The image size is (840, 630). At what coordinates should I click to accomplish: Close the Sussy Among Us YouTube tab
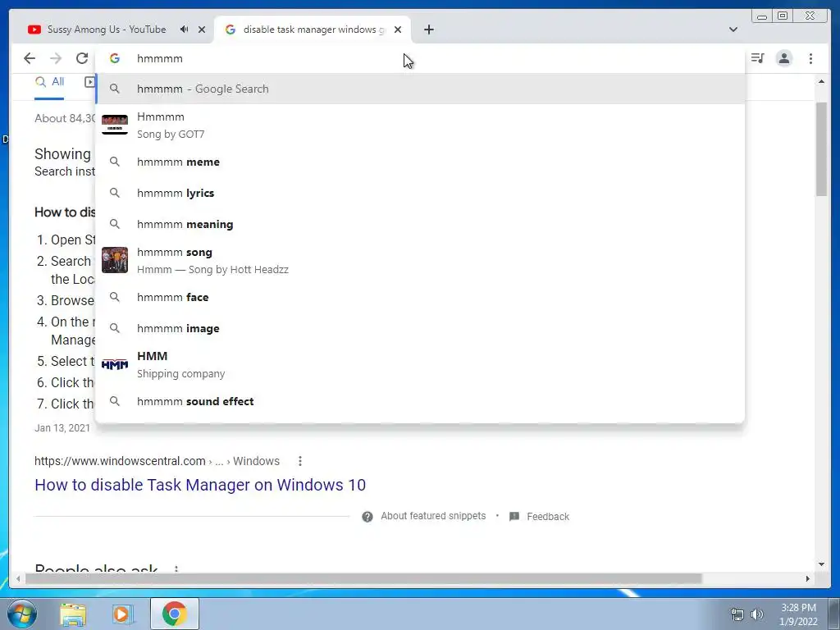click(202, 30)
